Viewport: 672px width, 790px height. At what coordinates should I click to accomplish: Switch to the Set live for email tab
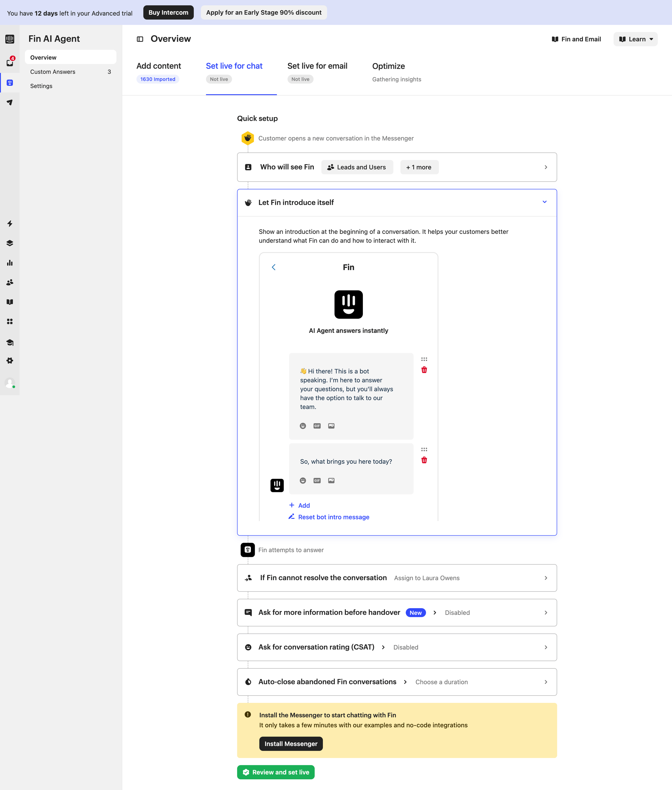(x=317, y=72)
